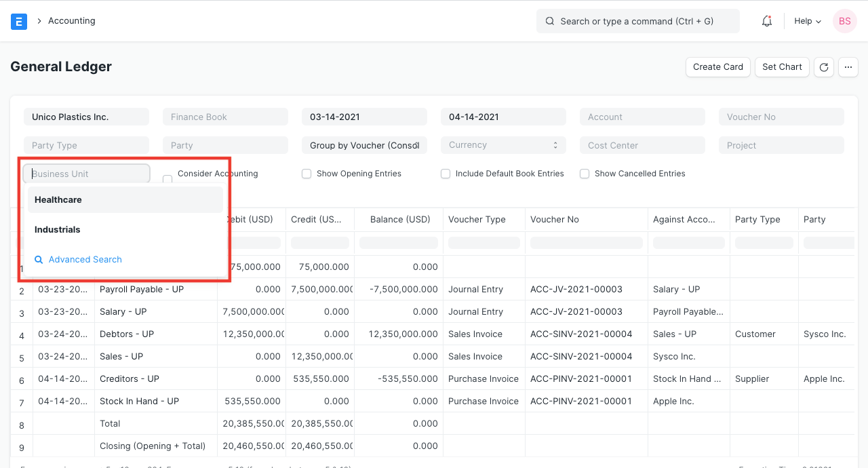Click the Accounting breadcrumb
The image size is (868, 468).
tap(71, 21)
